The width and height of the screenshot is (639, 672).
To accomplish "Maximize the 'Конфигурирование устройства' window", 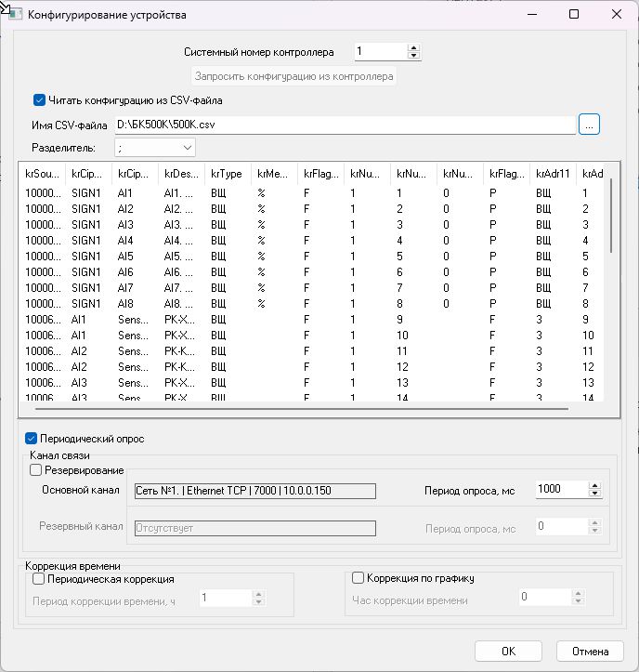I will coord(574,14).
